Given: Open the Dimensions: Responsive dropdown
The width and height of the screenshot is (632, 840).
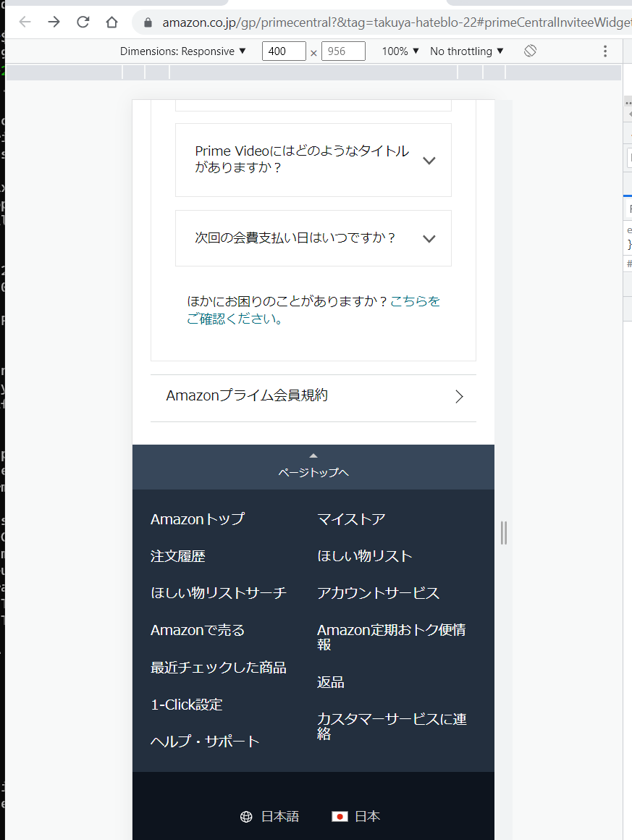Looking at the screenshot, I should click(x=182, y=51).
